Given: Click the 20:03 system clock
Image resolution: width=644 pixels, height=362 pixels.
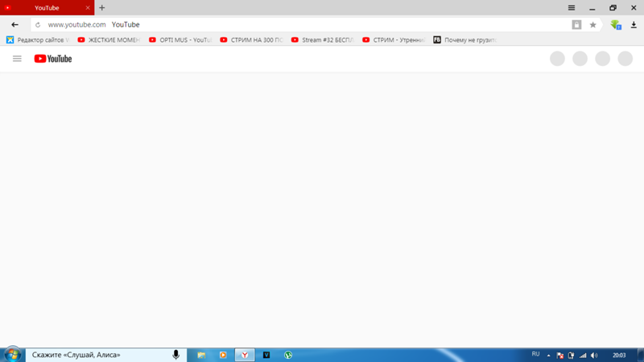Looking at the screenshot, I should coord(619,356).
